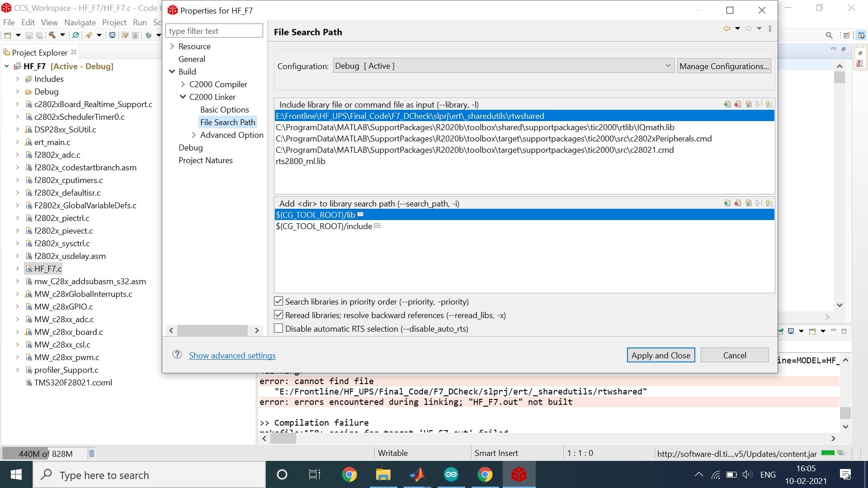Click the Open Perspective icon in CCS toolbar

pos(847,35)
